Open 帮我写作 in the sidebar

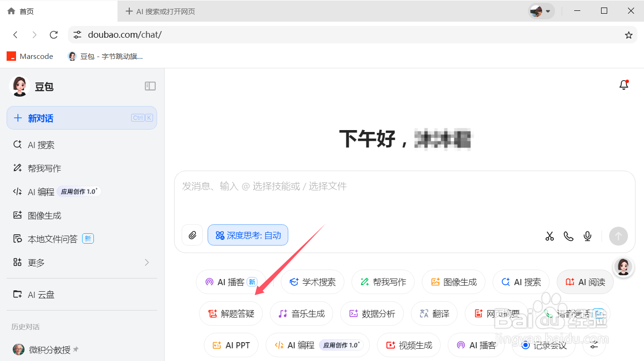[82, 168]
